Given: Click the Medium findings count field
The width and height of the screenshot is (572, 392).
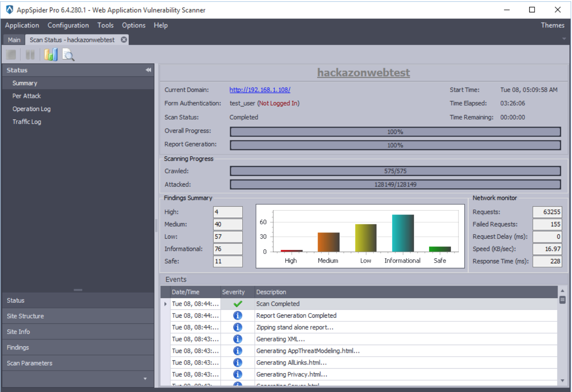Looking at the screenshot, I should [228, 224].
